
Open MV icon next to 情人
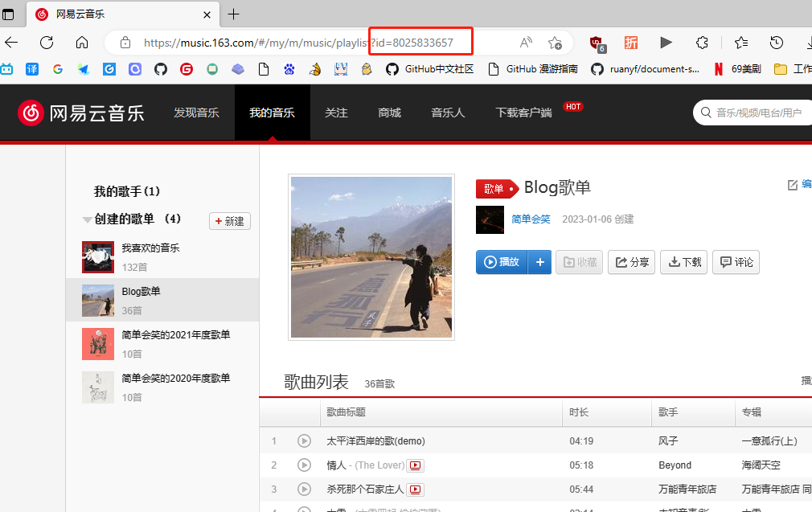click(416, 465)
